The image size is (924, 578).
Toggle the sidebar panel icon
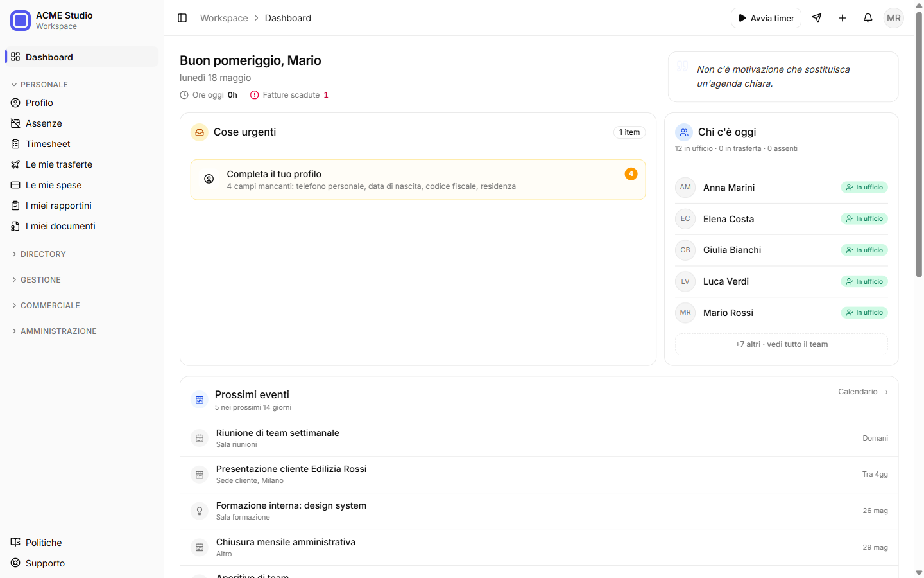pos(182,18)
